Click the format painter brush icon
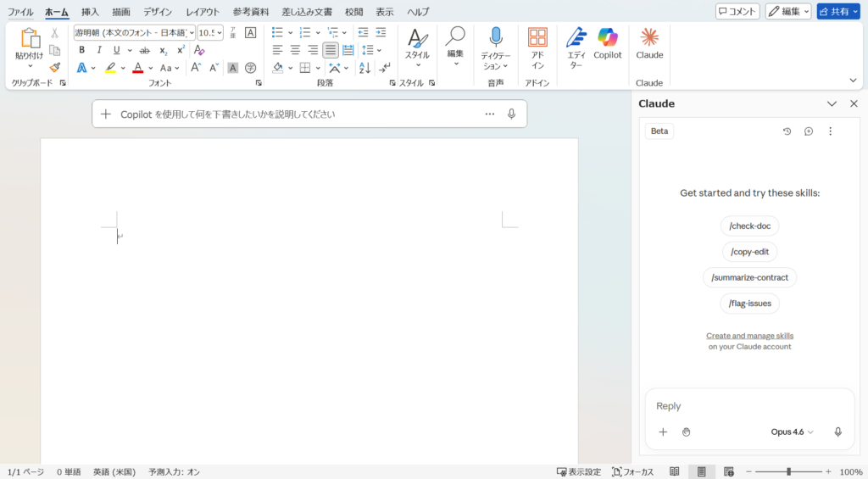This screenshot has width=868, height=479. (x=55, y=68)
